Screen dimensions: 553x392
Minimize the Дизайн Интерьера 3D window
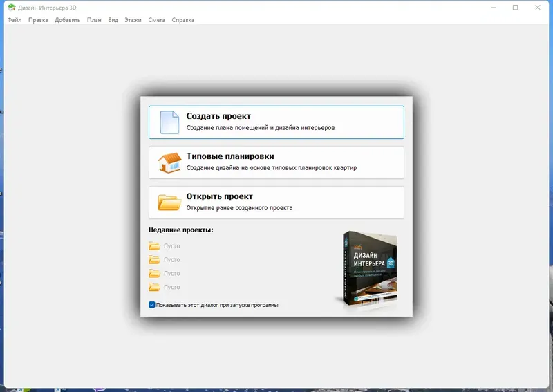(x=493, y=8)
